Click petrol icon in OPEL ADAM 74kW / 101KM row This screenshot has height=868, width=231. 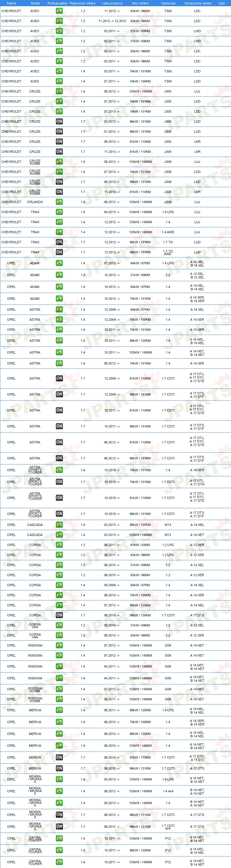click(x=59, y=299)
